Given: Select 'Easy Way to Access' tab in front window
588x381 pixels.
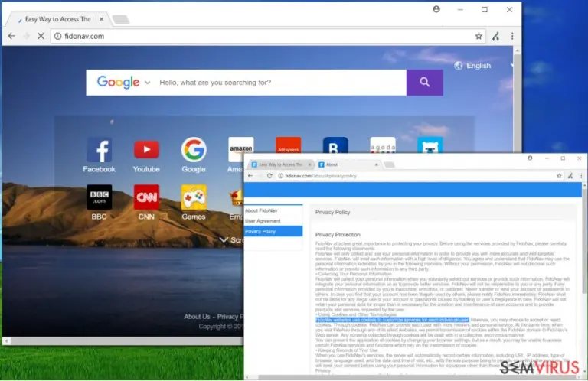Looking at the screenshot, I should (x=280, y=164).
